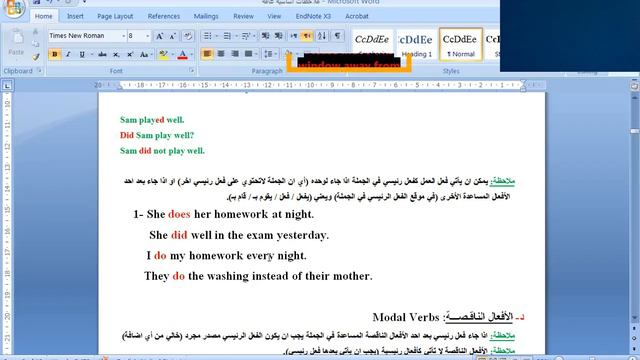Click the Copy icon in Clipboard
640x360 pixels.
coord(36,44)
